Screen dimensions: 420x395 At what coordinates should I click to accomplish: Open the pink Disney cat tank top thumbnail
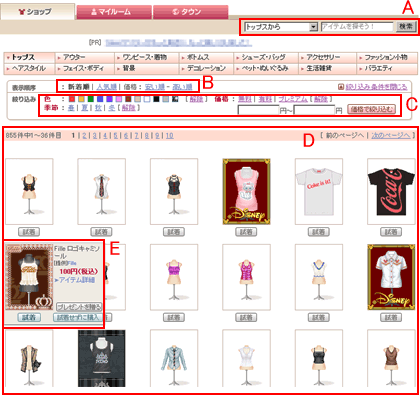click(x=246, y=191)
